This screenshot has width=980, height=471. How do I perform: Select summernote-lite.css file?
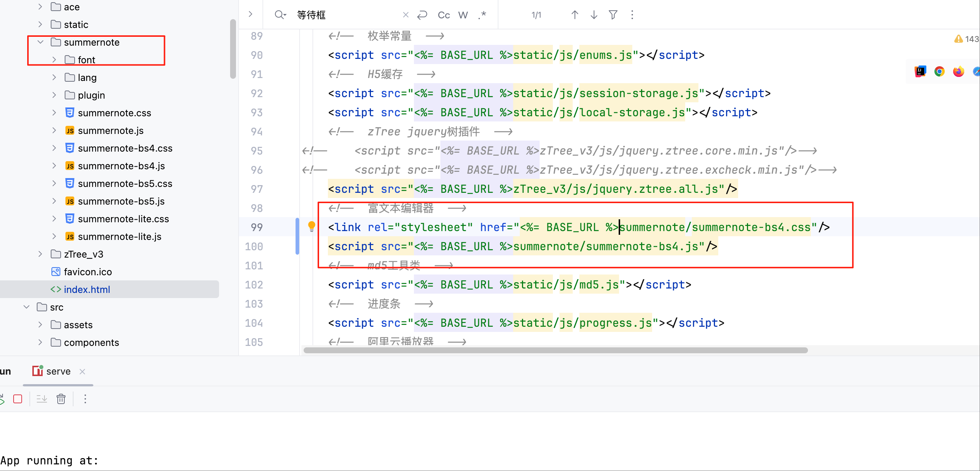click(123, 219)
